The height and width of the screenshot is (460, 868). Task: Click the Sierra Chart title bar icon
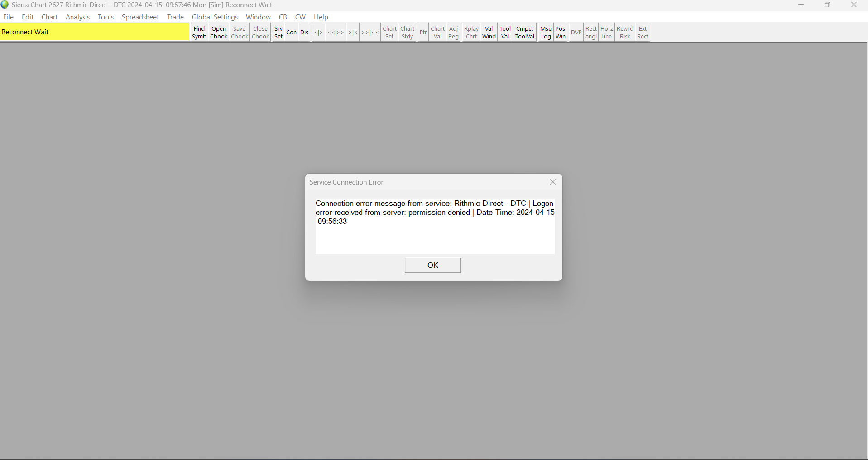click(5, 5)
